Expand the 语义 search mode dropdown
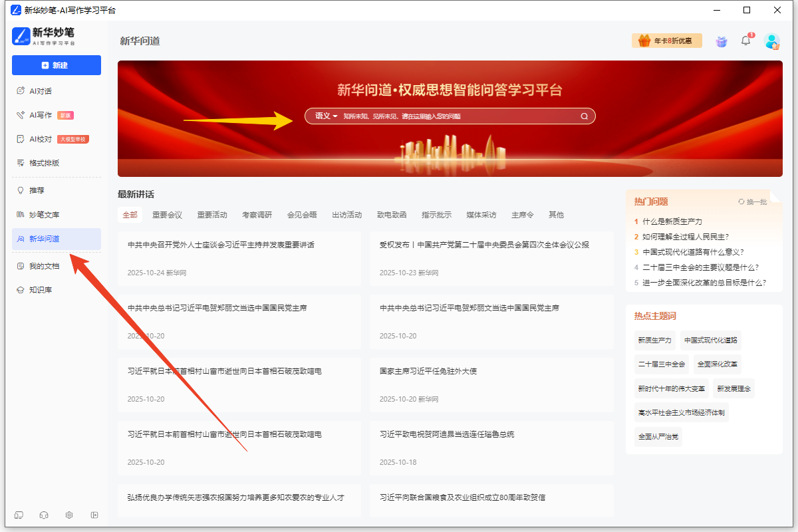The height and width of the screenshot is (532, 798). 326,116
